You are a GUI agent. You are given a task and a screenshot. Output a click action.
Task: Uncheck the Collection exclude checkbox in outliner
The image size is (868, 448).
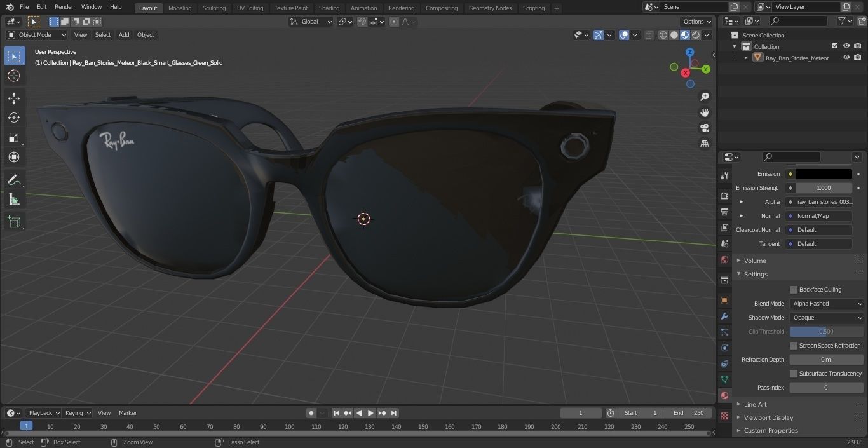tap(835, 46)
